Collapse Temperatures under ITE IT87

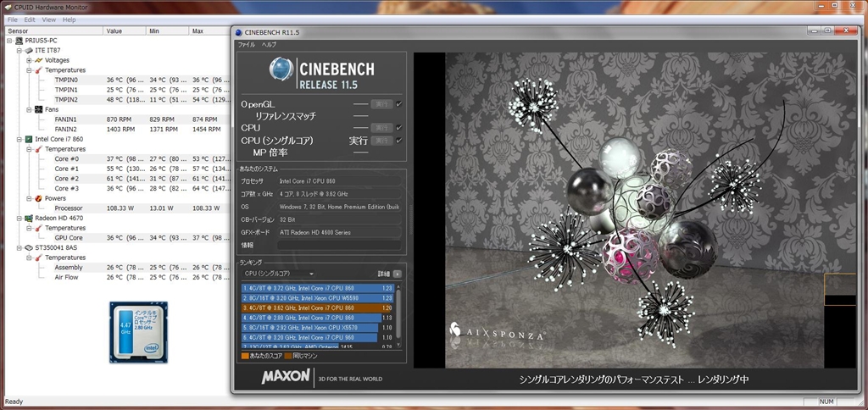tap(29, 70)
